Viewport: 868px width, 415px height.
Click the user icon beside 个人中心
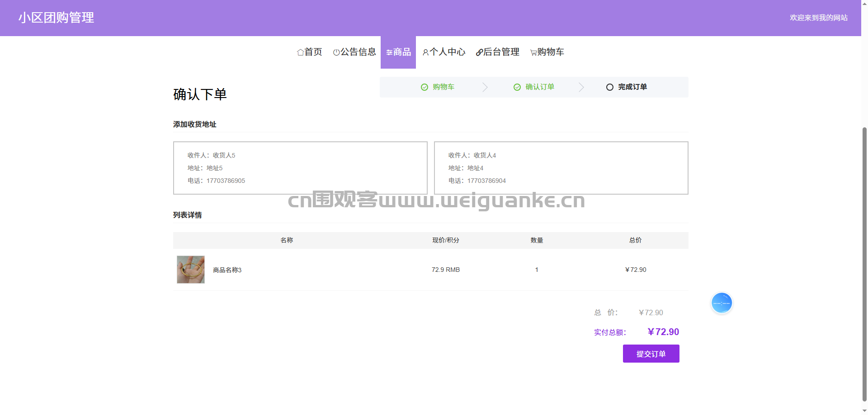coord(425,52)
